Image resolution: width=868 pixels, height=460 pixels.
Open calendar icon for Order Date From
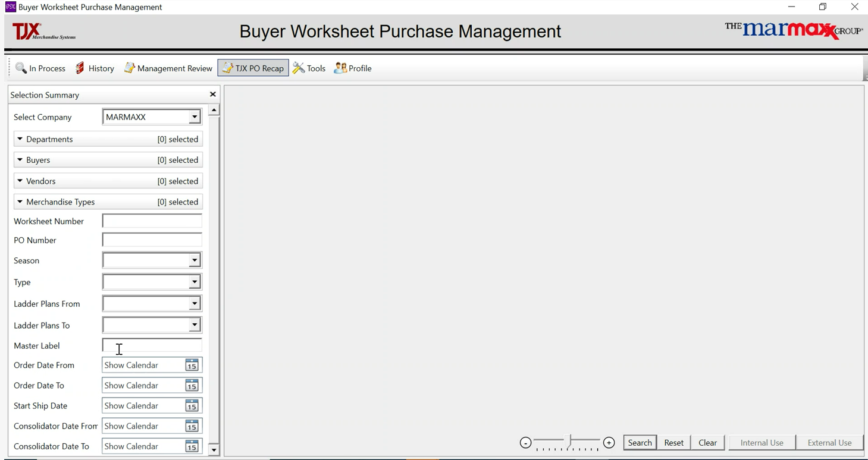192,365
